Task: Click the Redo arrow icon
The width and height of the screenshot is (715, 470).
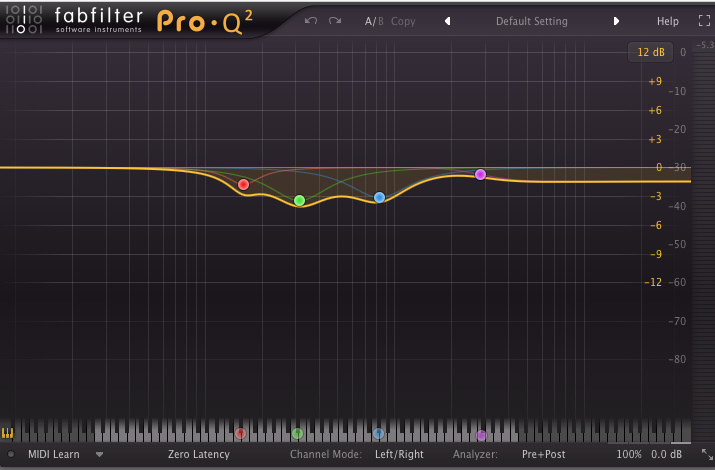Action: tap(335, 21)
